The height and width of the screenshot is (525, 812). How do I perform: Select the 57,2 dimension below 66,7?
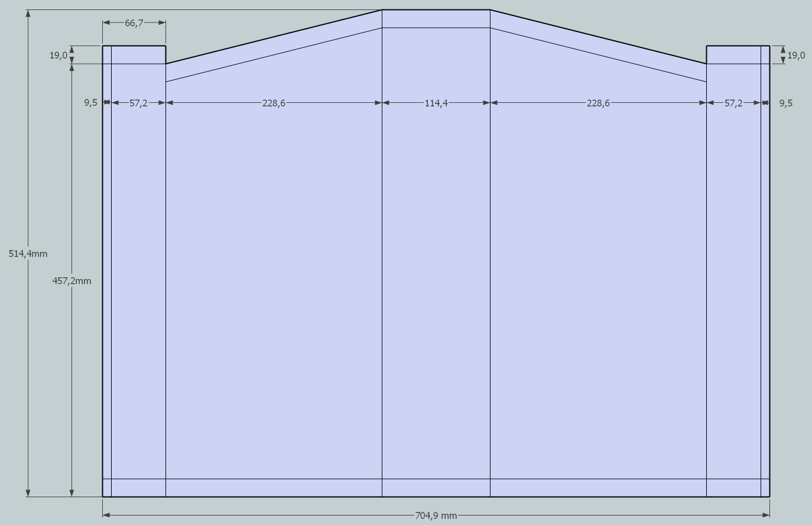pyautogui.click(x=138, y=103)
